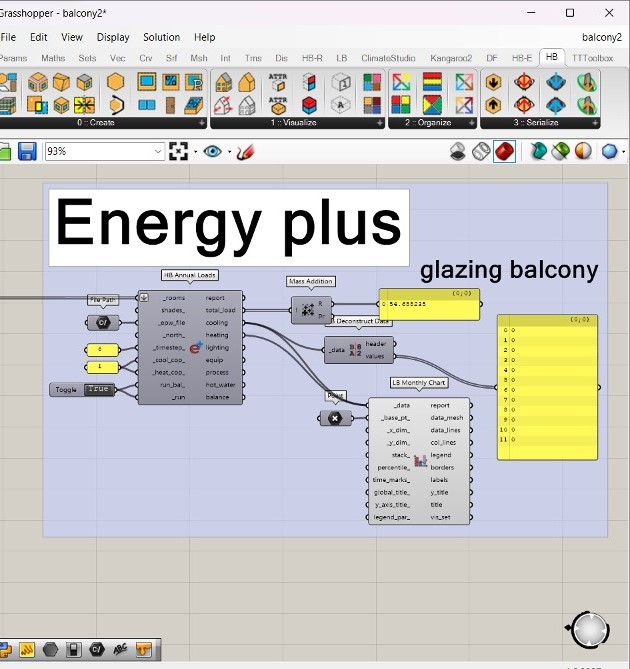
Task: Select the Serialize hexagon up arrow icon
Action: pyautogui.click(x=493, y=105)
